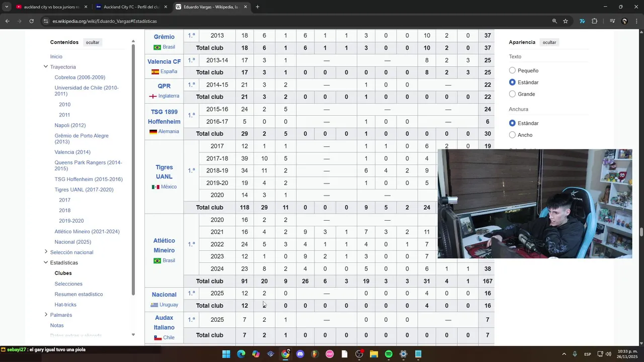
Task: Open the Tigres UANL club link
Action: (164, 172)
